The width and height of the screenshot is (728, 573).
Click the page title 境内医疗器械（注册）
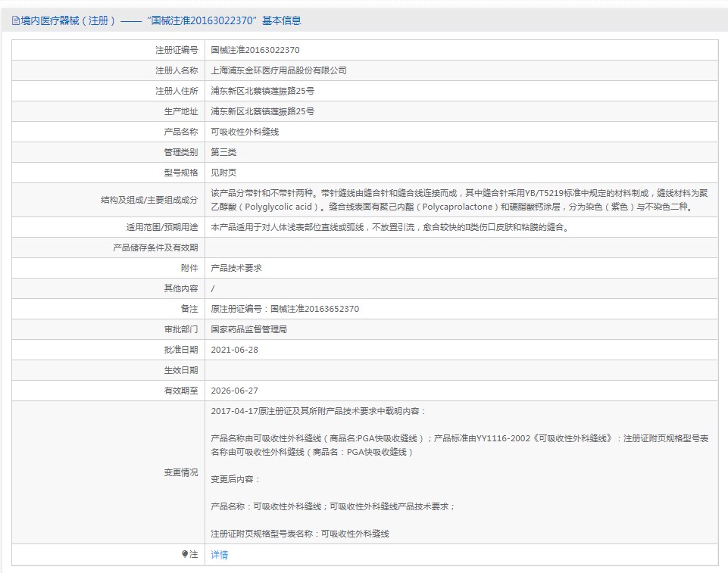coord(67,21)
